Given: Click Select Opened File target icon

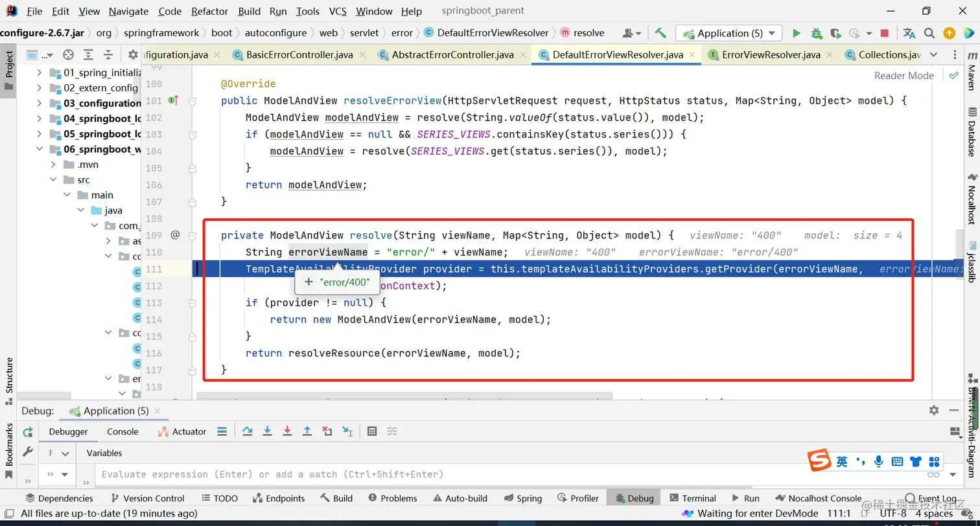Looking at the screenshot, I should (68, 55).
